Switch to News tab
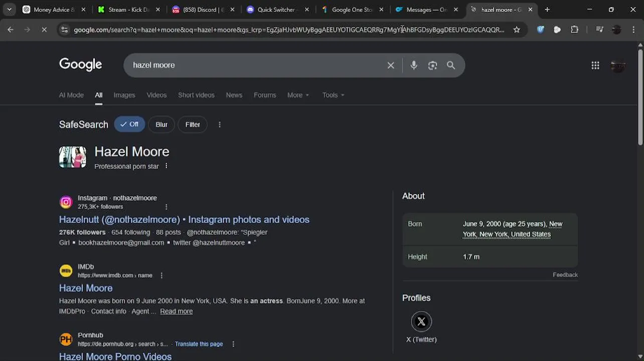Viewport: 644px width, 361px height. pos(234,95)
